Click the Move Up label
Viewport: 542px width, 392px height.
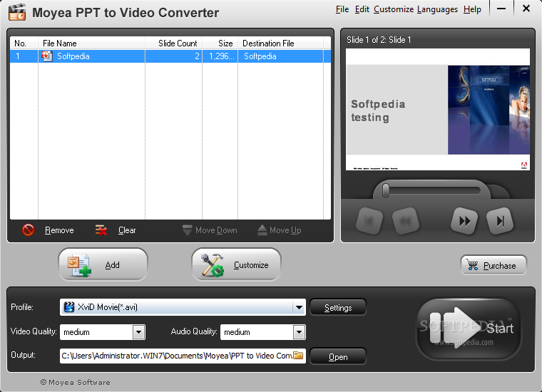coord(285,230)
